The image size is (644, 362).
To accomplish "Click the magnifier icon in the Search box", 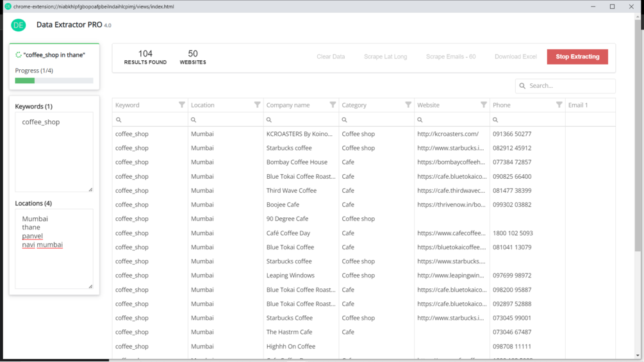I will [x=523, y=86].
